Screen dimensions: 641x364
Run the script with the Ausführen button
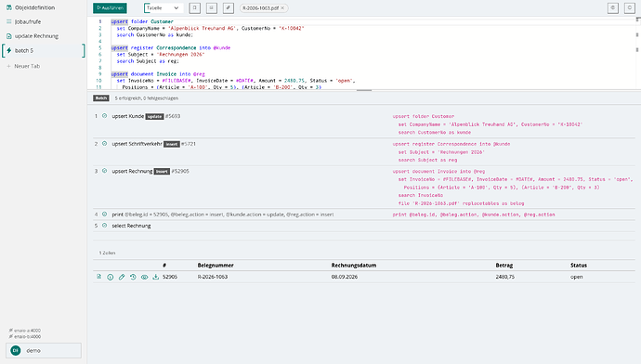[x=110, y=7]
